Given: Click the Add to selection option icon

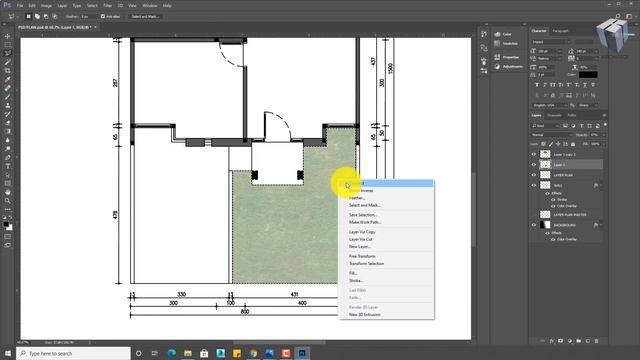Looking at the screenshot, I should [37, 16].
